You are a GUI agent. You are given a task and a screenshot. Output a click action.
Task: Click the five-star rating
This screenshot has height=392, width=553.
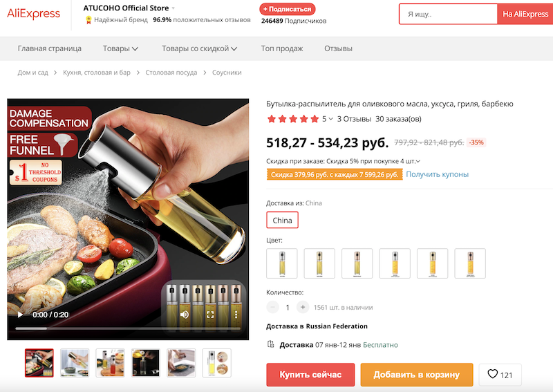(293, 119)
